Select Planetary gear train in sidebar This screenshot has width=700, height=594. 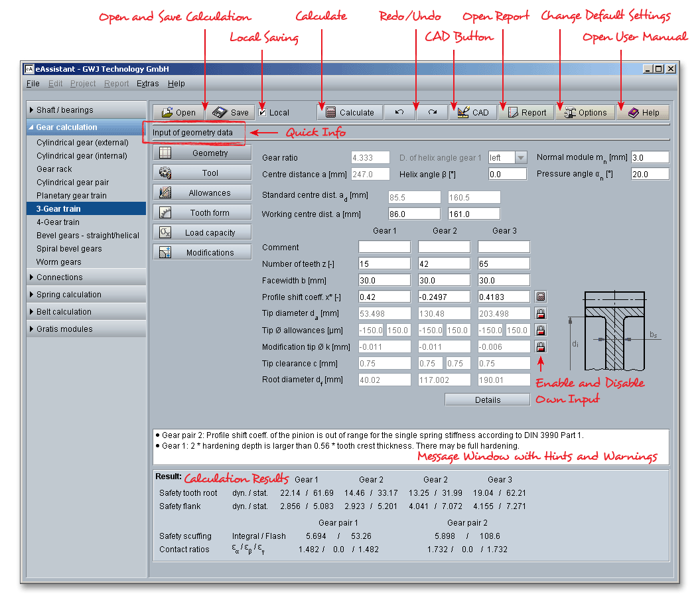(x=72, y=196)
